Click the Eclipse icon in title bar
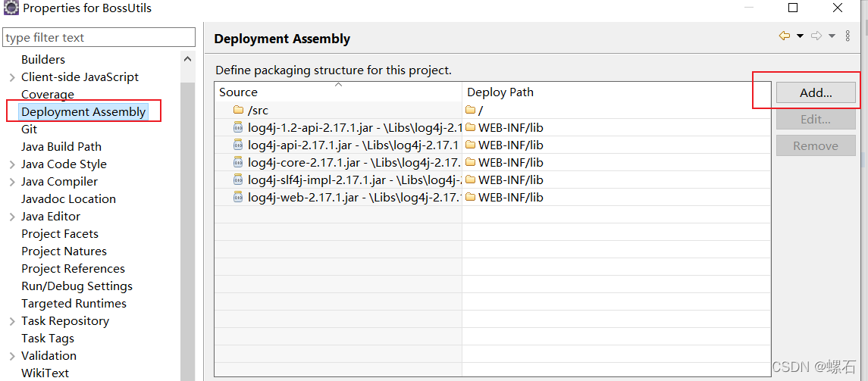 [10, 8]
